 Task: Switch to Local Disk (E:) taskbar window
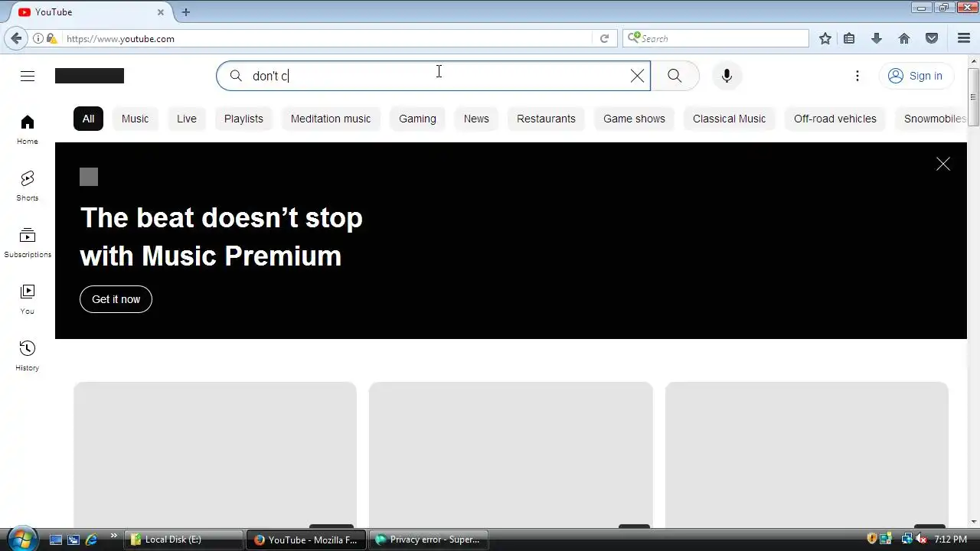pos(185,540)
